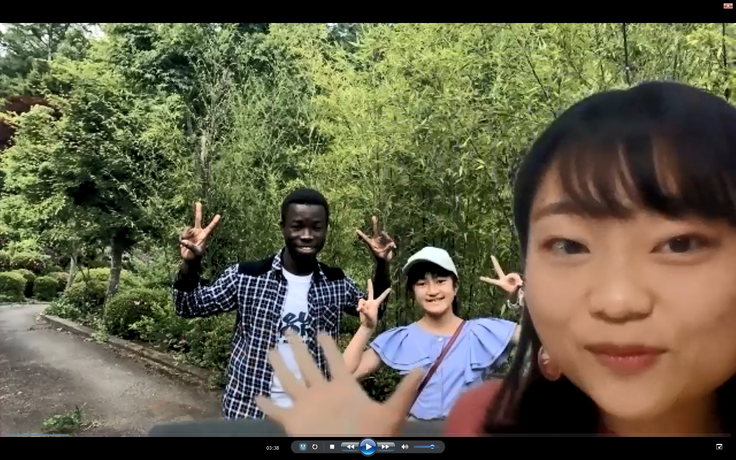Stop the video playback
The height and width of the screenshot is (460, 736).
tap(332, 447)
